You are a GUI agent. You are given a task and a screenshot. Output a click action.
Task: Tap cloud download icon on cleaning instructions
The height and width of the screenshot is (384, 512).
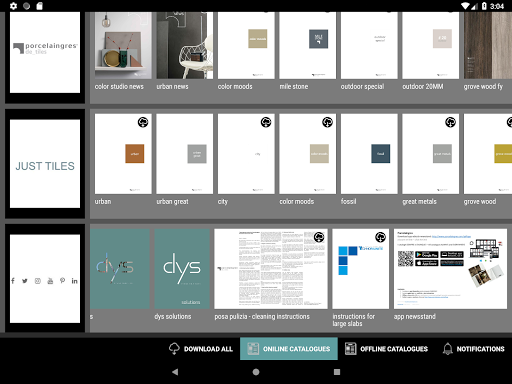[319, 237]
